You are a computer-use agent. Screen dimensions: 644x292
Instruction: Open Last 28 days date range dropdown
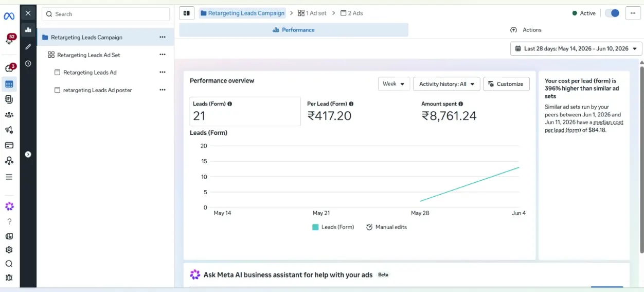tap(576, 48)
